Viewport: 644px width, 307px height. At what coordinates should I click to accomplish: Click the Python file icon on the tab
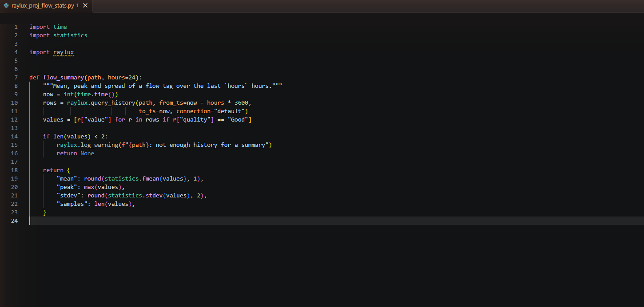6,5
